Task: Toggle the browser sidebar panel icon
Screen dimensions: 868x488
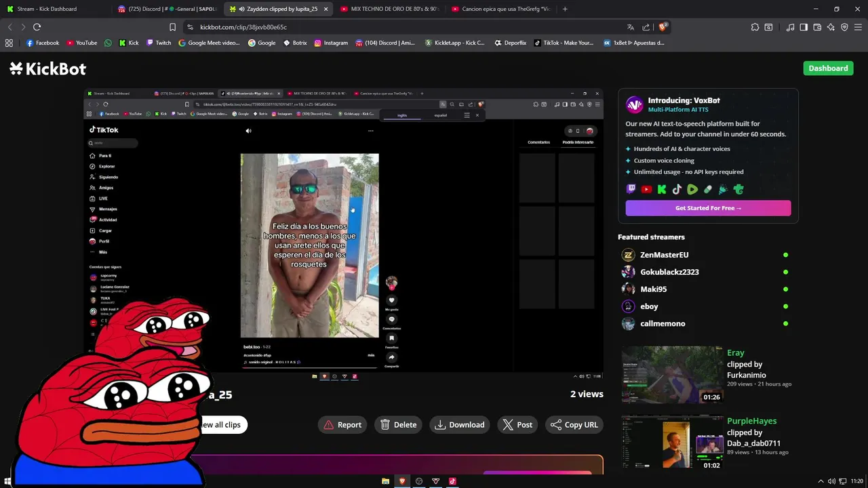Action: click(804, 27)
